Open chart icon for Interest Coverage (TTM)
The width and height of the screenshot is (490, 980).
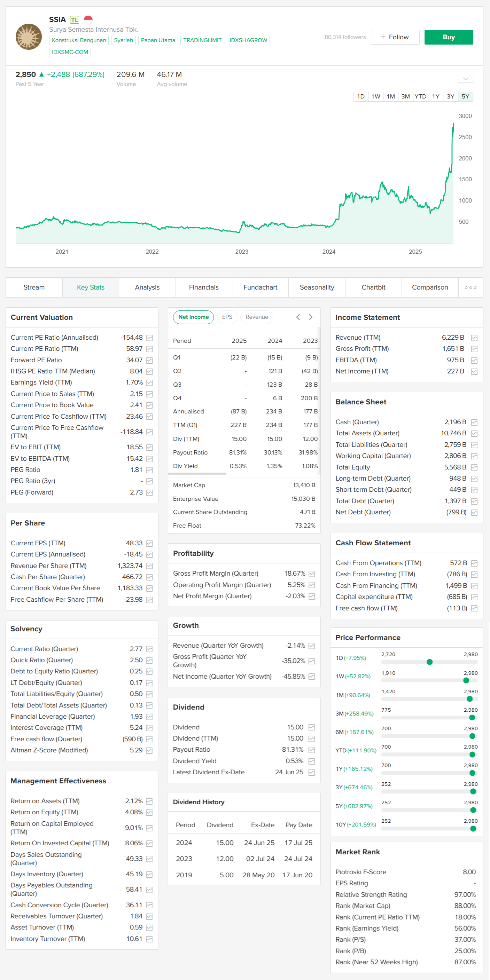coord(150,728)
